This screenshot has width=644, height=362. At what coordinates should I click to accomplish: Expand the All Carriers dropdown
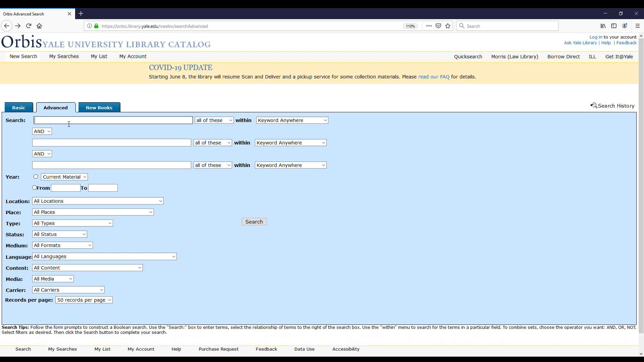[68, 290]
